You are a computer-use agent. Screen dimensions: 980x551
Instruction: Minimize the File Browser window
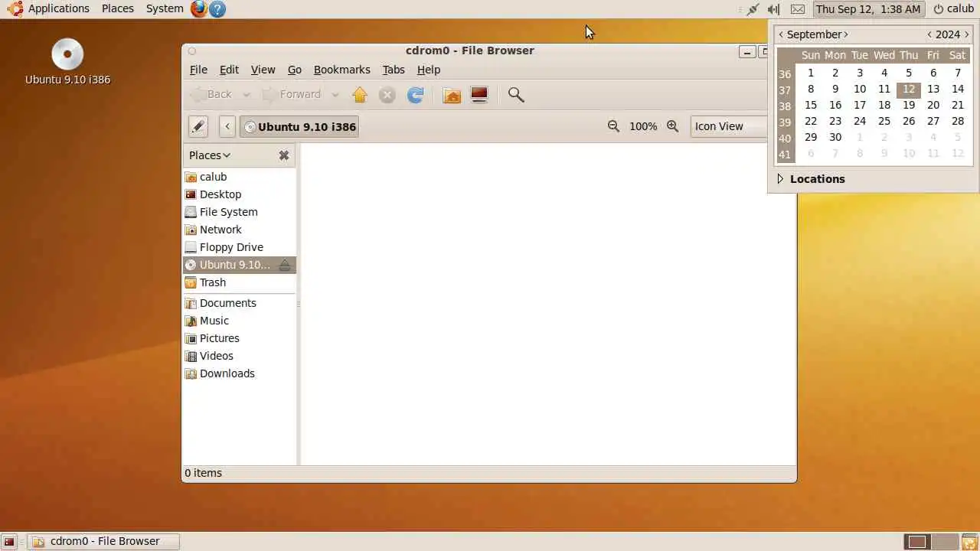tap(747, 52)
